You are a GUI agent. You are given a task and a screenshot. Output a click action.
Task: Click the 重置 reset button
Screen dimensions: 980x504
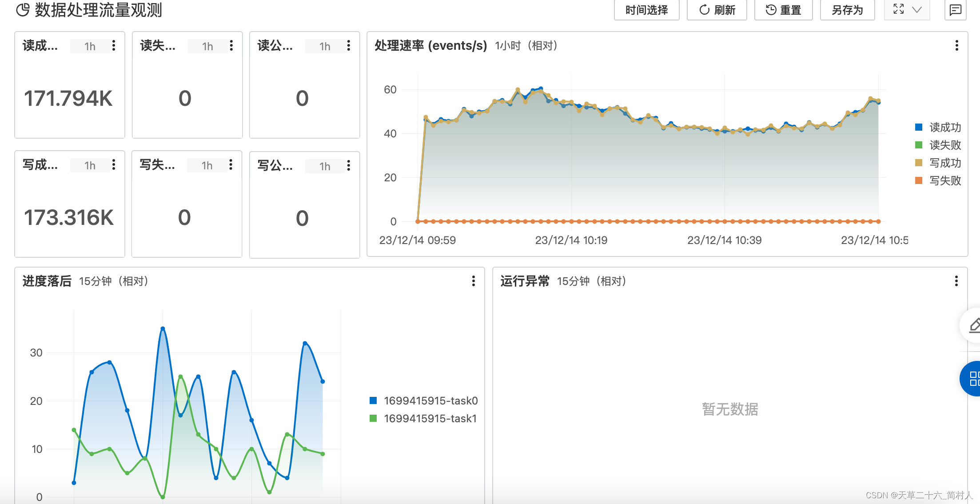pos(784,10)
